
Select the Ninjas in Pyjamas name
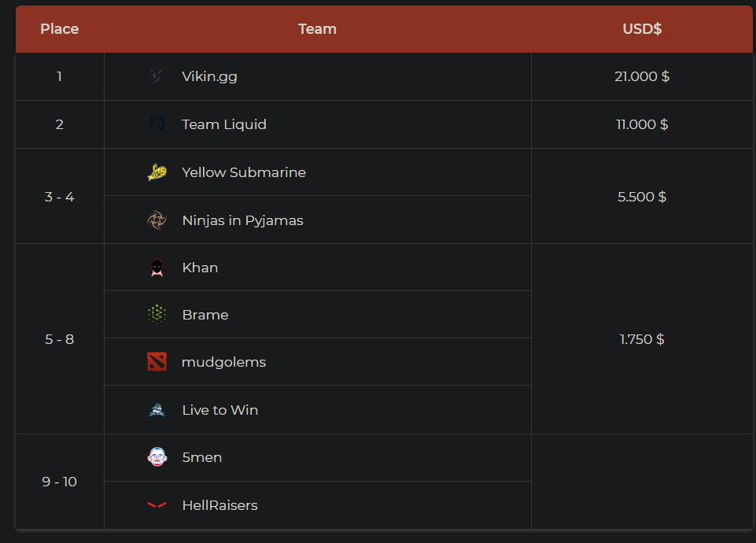242,220
